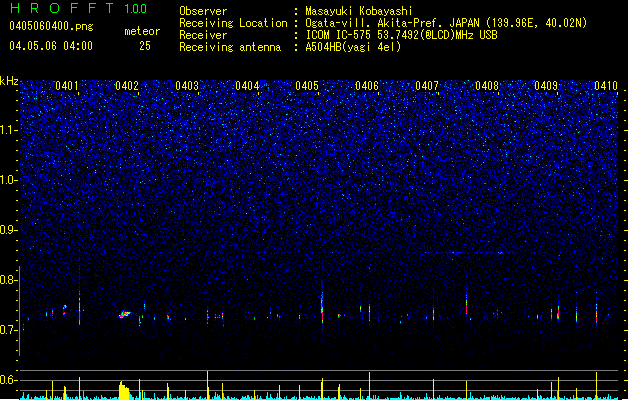Click the 0403 time marker

click(187, 86)
